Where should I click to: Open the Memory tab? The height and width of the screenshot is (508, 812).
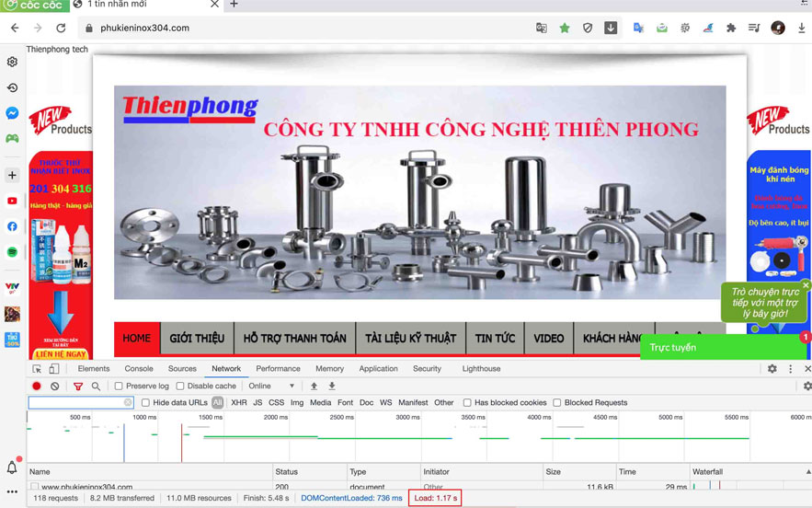click(330, 368)
